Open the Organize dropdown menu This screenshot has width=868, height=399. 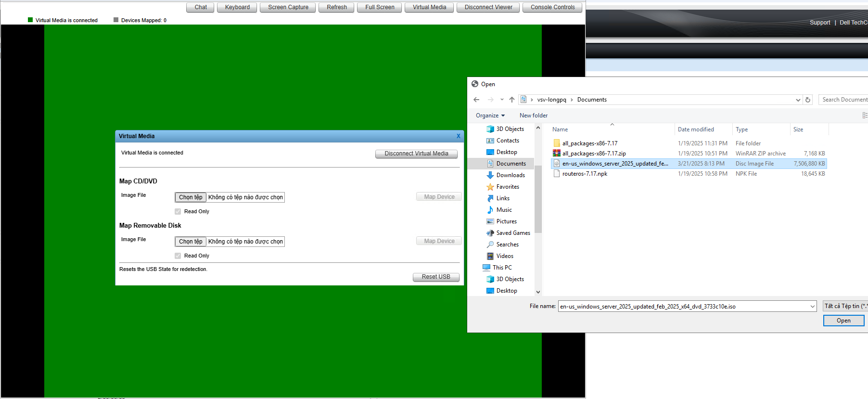(490, 116)
